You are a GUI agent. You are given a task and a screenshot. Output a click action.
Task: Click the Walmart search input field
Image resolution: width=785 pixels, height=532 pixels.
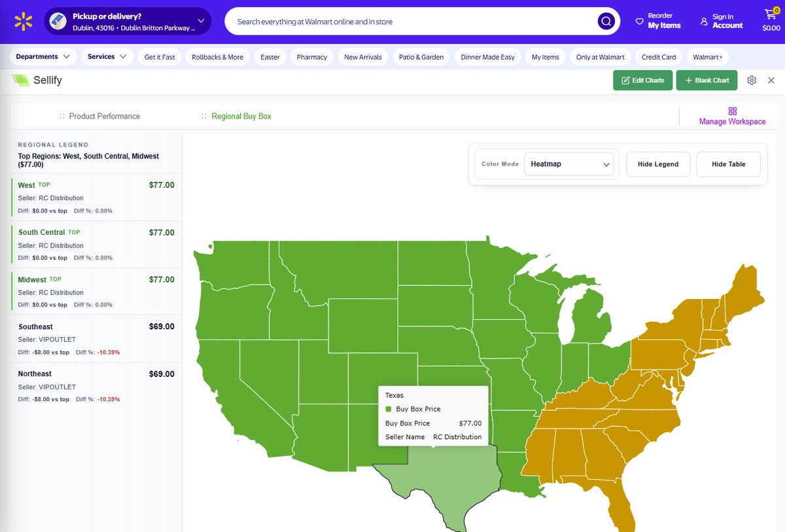click(x=412, y=22)
